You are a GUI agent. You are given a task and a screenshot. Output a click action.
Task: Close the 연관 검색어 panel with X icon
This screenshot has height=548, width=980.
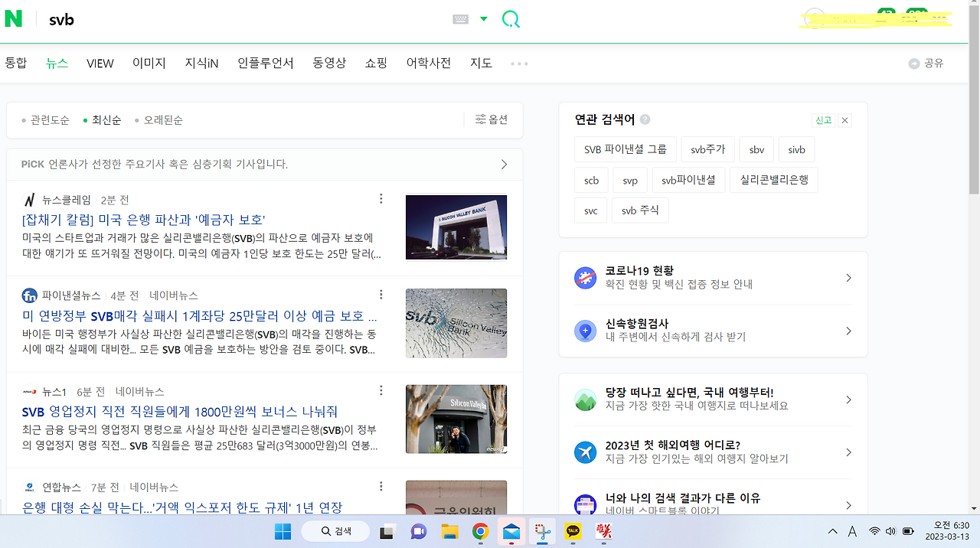pos(844,120)
